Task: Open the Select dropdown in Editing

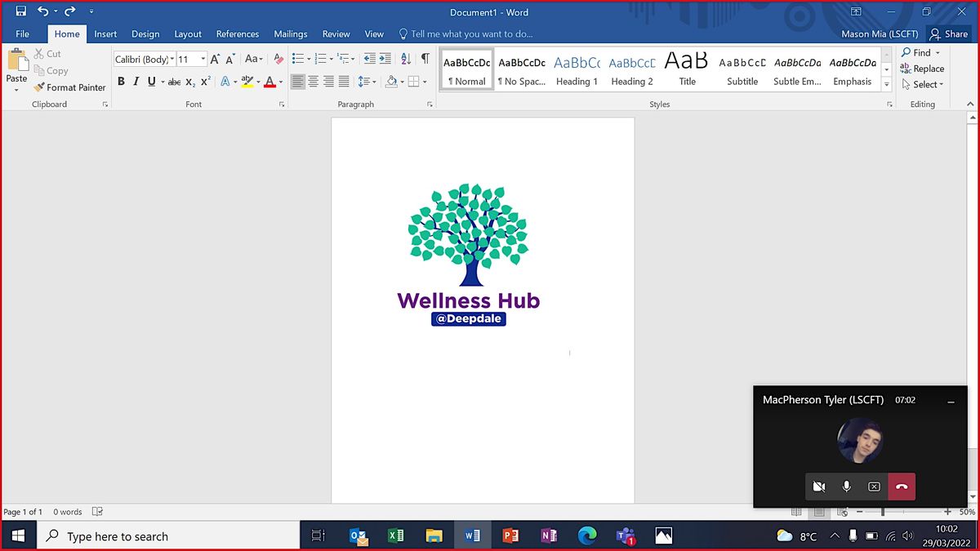Action: (x=923, y=84)
